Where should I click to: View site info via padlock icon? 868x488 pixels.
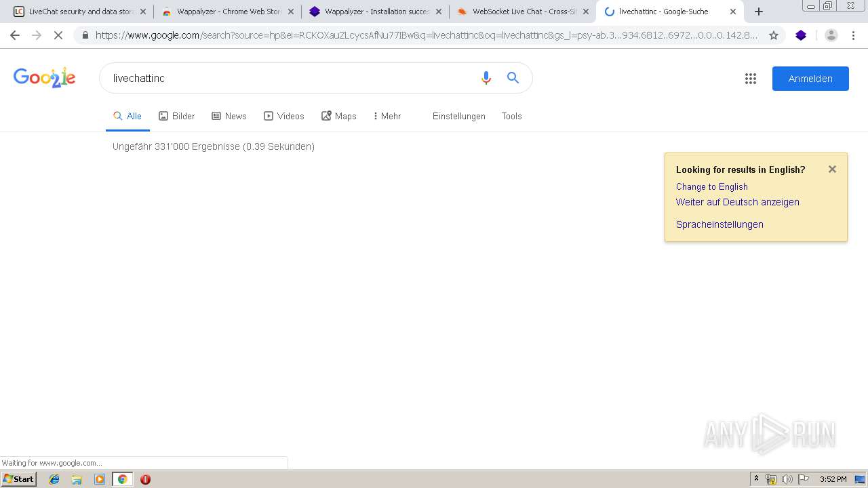[85, 35]
